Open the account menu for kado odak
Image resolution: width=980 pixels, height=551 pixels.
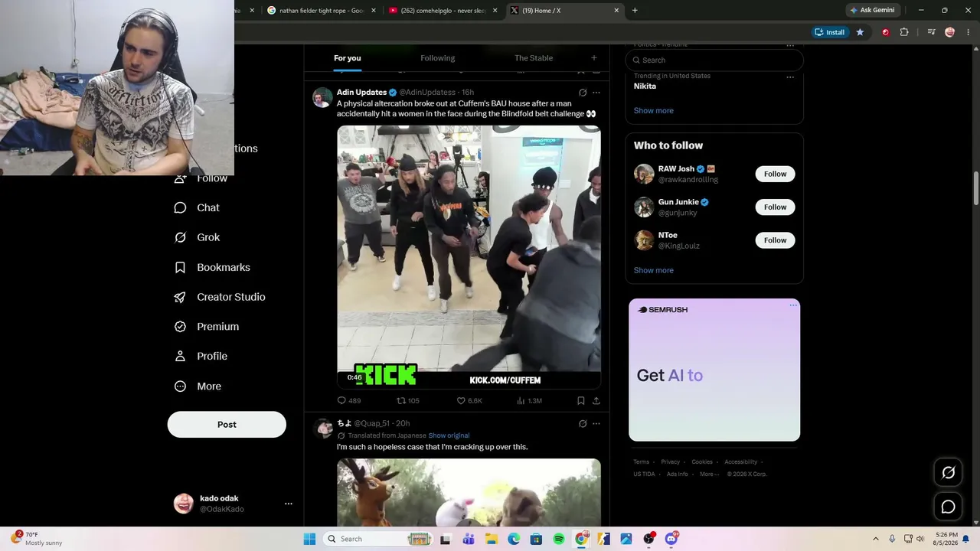pyautogui.click(x=289, y=504)
